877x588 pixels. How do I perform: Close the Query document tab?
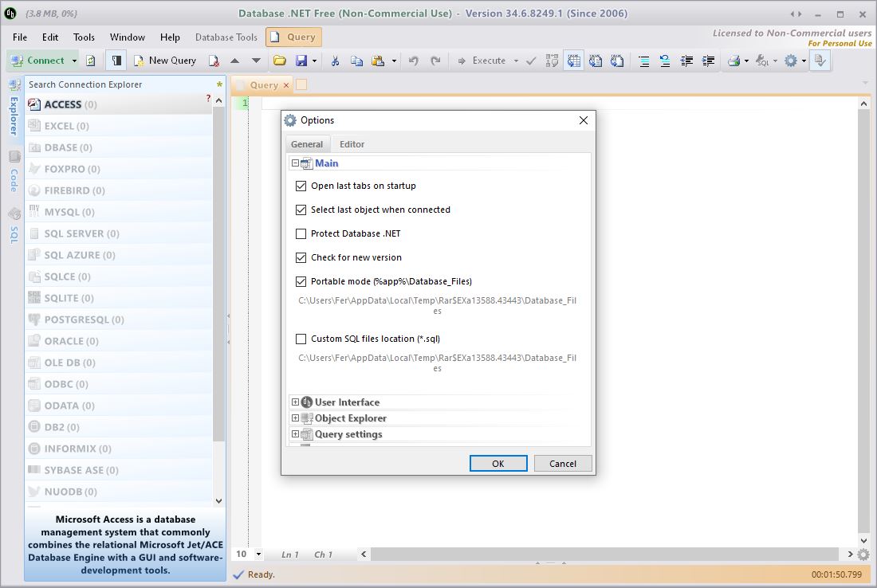click(285, 85)
